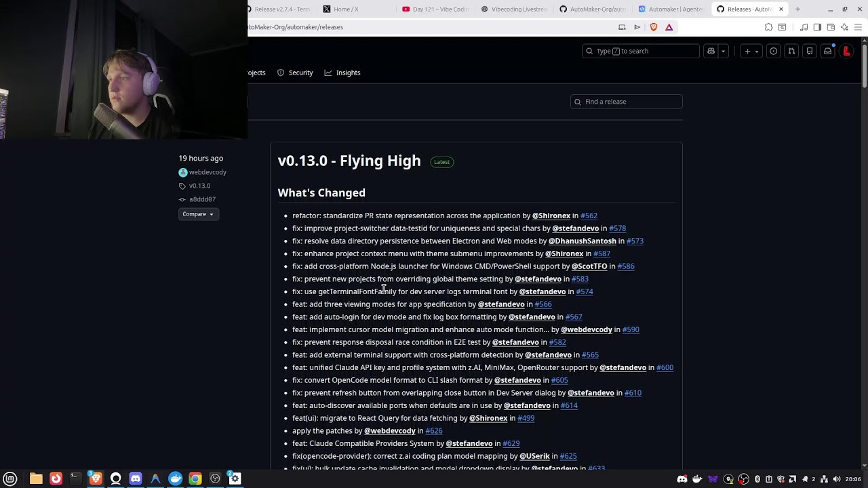Open the @Shironex mention in first changelog entry

551,216
